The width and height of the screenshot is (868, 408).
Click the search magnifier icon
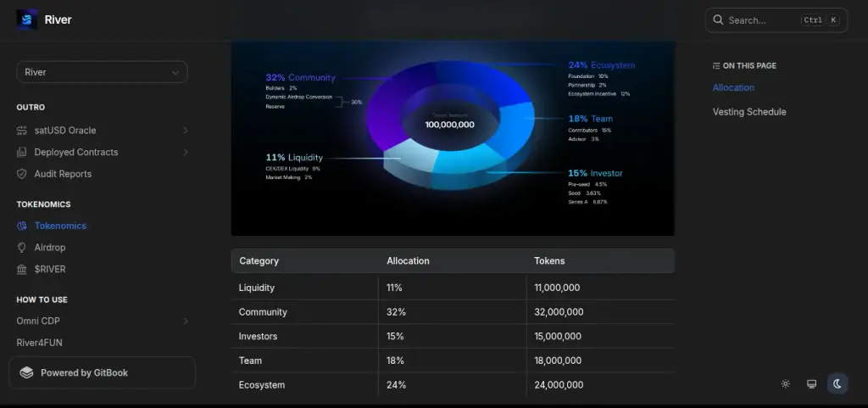[718, 20]
